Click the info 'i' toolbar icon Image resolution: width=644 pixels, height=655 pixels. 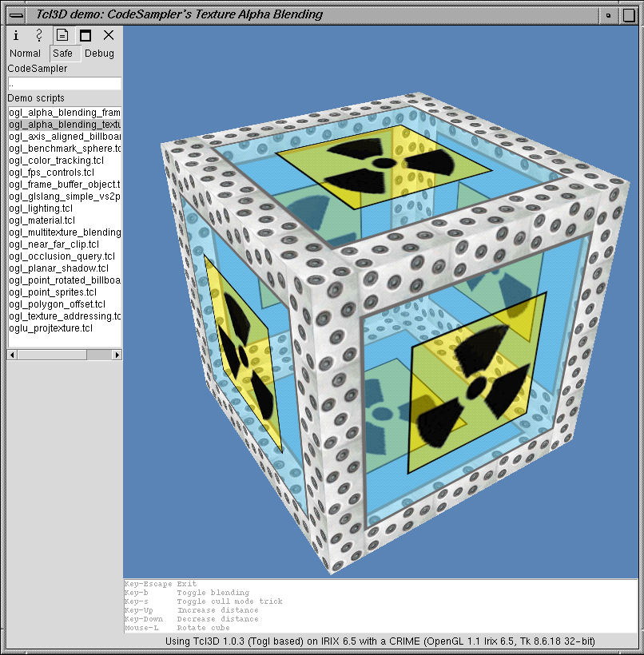tap(16, 35)
